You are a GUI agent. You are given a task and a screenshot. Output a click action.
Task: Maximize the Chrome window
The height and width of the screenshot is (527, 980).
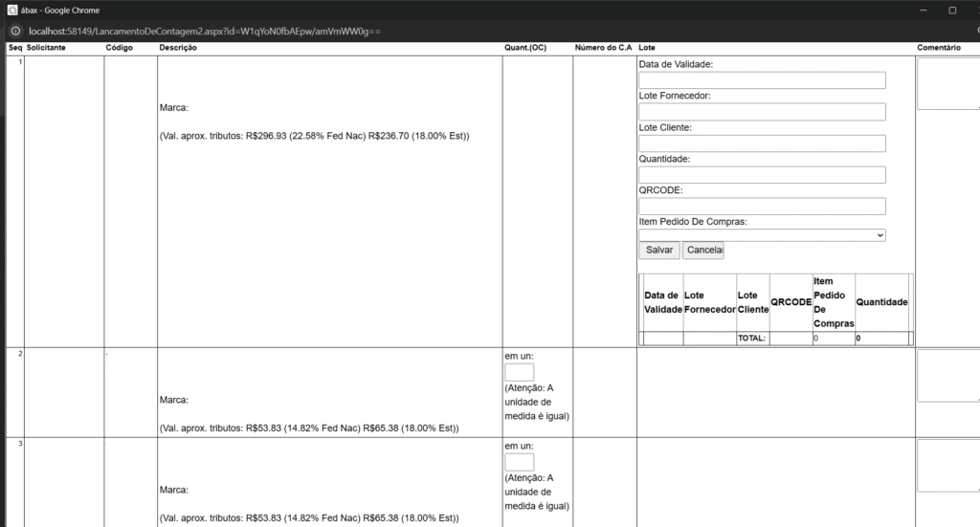click(x=951, y=10)
